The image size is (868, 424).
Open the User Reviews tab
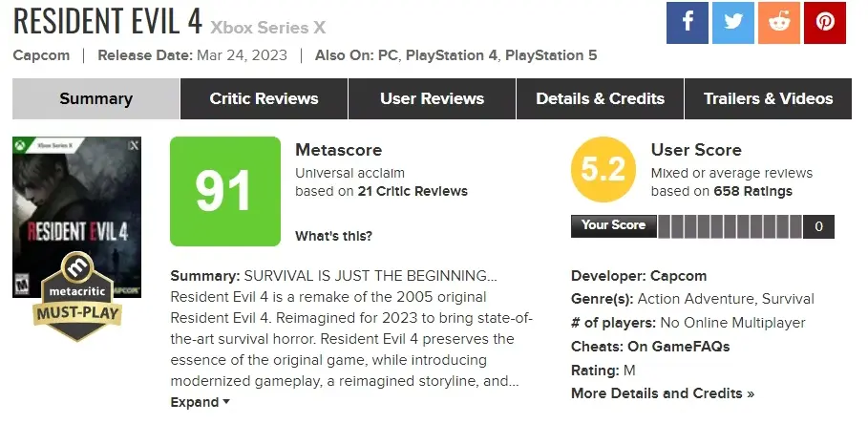pos(432,98)
